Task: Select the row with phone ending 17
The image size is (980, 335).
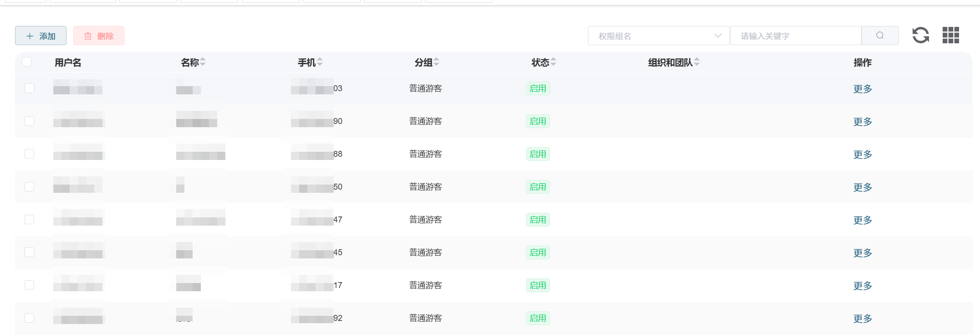Action: click(30, 285)
